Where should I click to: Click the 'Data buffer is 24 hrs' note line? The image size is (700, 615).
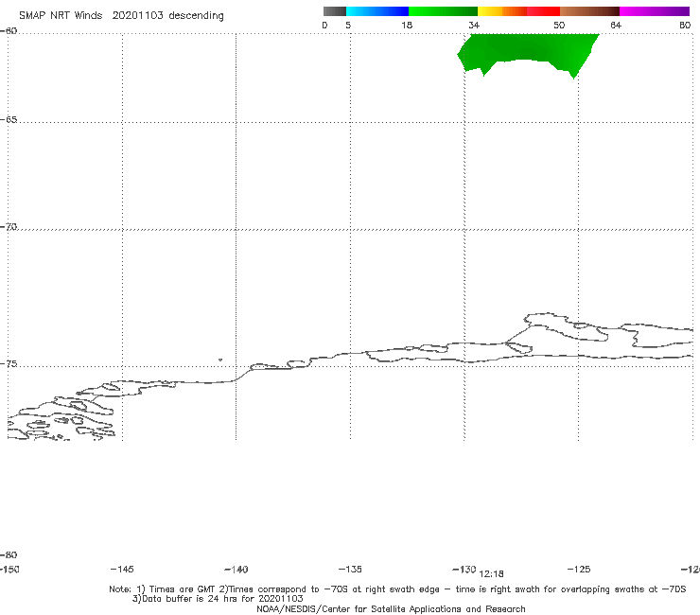click(218, 599)
